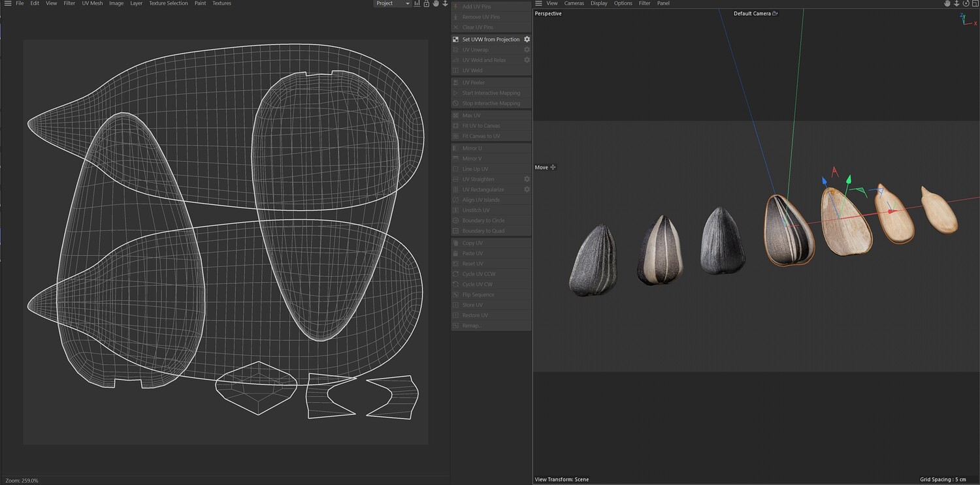Click the red X axis handle on gizmo
The width and height of the screenshot is (980, 485).
click(x=890, y=211)
